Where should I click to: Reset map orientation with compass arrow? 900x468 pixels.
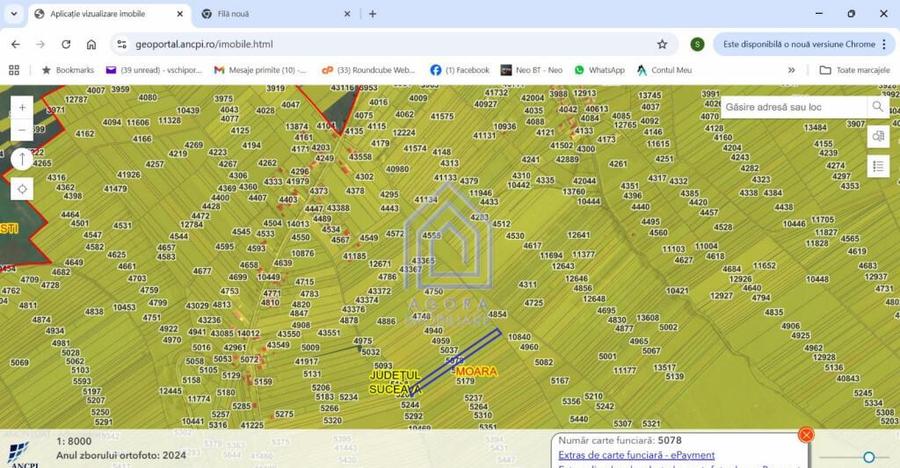point(23,159)
